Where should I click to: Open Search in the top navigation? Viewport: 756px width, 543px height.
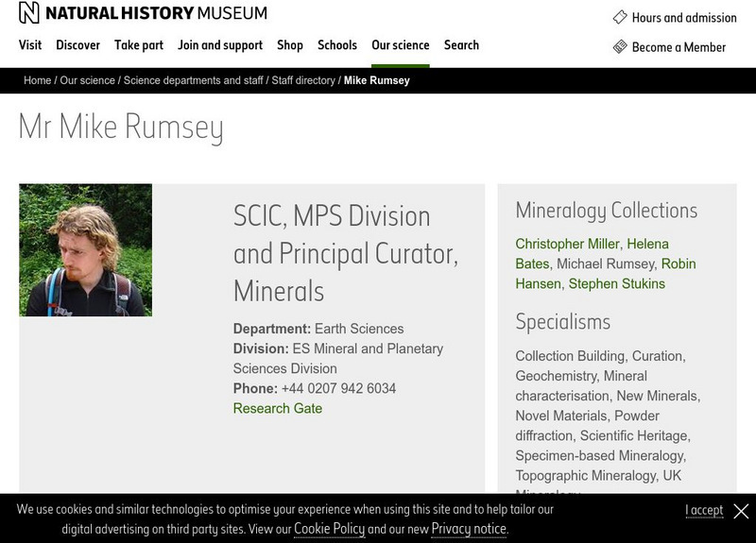point(461,45)
